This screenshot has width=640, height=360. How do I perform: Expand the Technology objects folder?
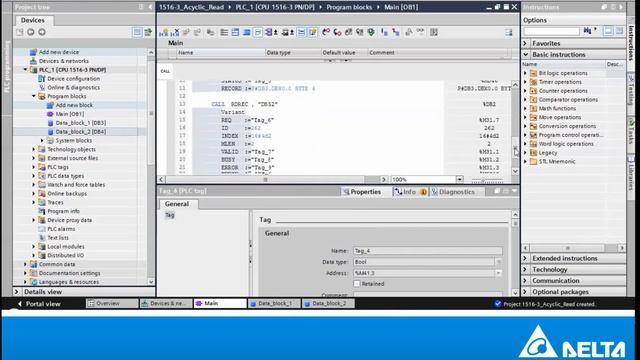pos(33,149)
